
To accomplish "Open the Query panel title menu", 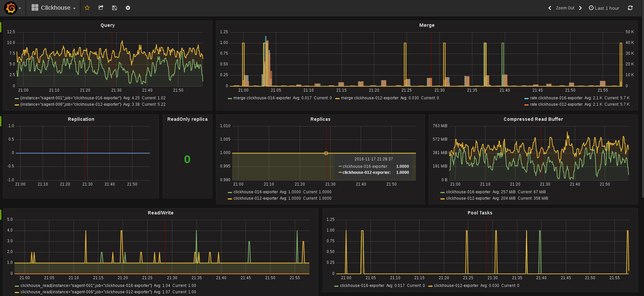I will [x=108, y=25].
